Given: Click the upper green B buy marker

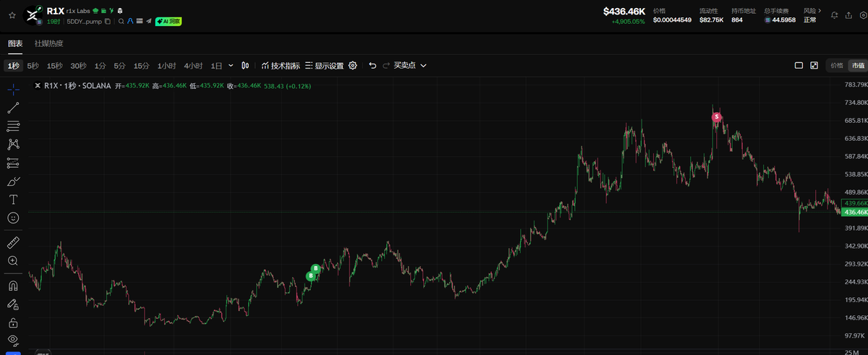Looking at the screenshot, I should click(315, 268).
